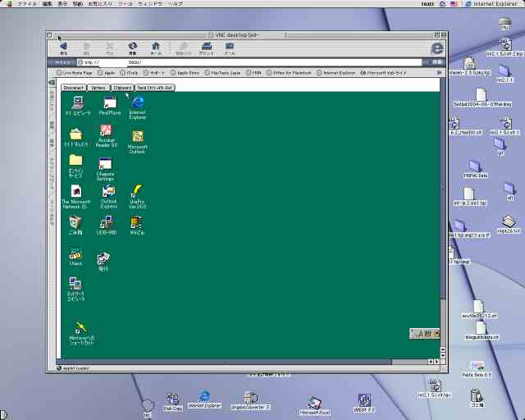525x420 pixels.
Task: Open the yellow feather application icon
Action: [x=137, y=191]
